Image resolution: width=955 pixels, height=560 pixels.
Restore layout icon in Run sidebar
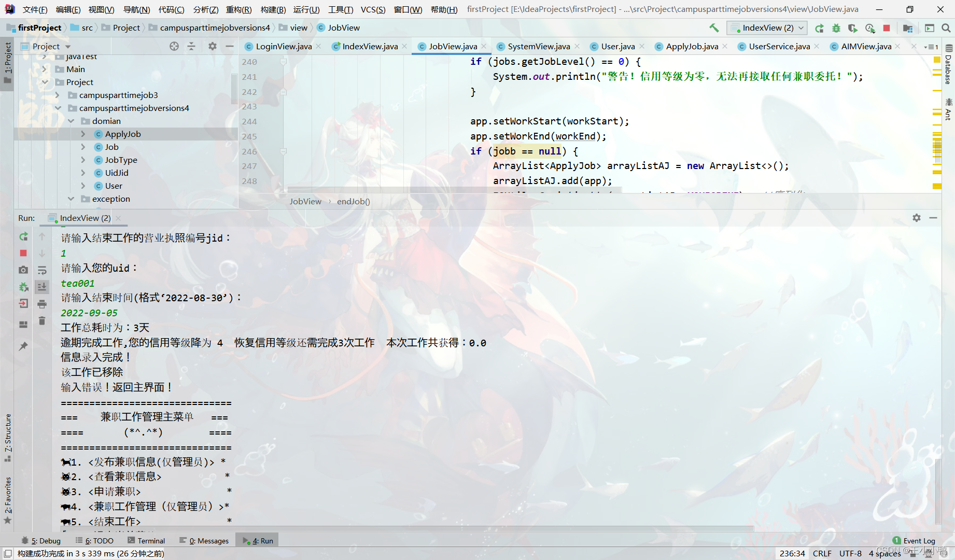click(x=23, y=325)
